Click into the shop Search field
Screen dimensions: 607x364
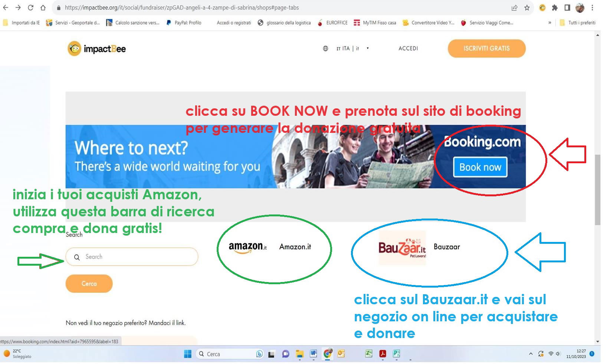132,257
